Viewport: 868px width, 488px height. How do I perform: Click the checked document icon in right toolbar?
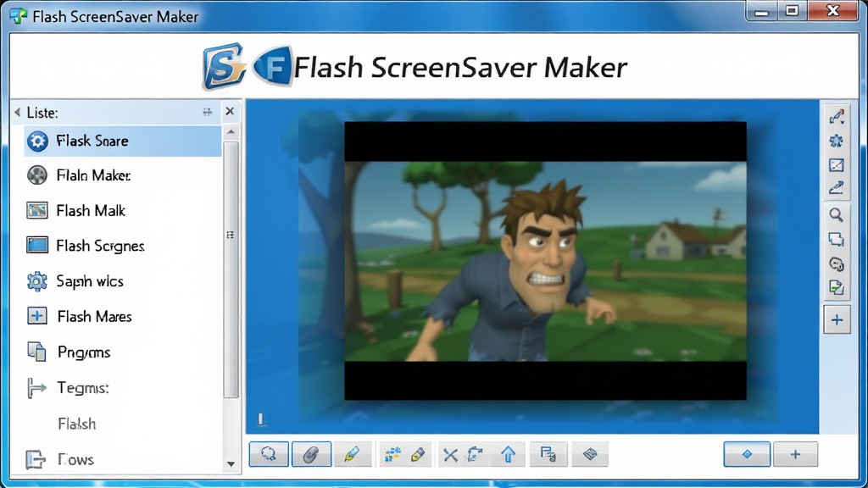click(837, 287)
